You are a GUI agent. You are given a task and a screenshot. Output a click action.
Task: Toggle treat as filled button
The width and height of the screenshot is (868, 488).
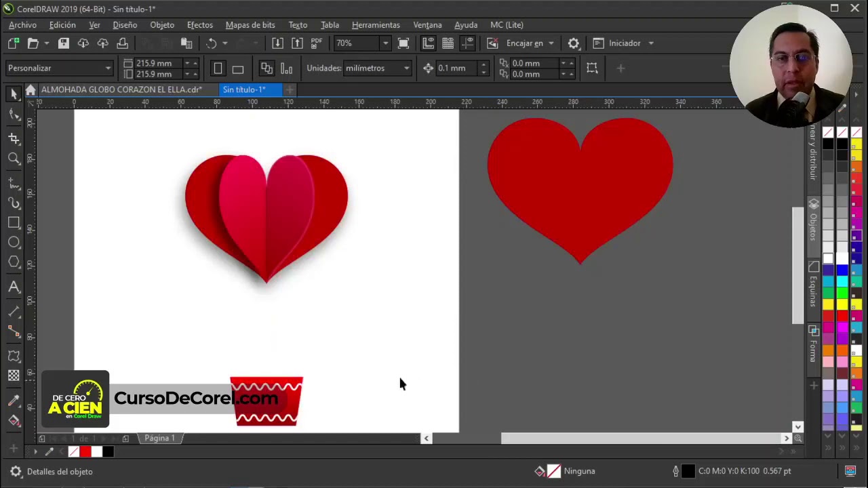[x=592, y=68]
